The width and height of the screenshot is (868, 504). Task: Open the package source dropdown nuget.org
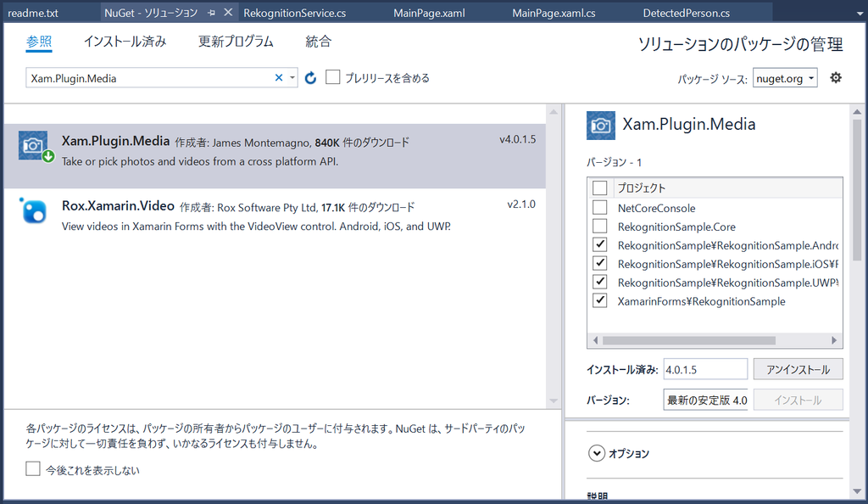tap(785, 78)
